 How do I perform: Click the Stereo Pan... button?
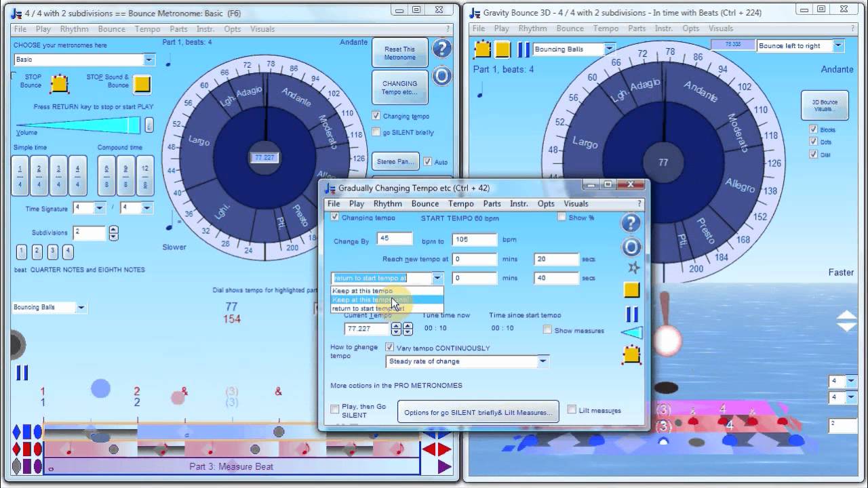tap(395, 161)
